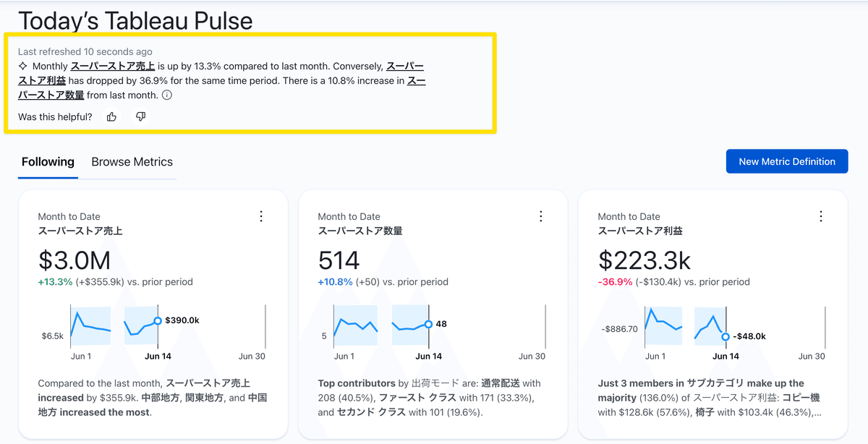
Task: Open the options menu on the スーパーストア数量 card
Action: coord(541,216)
